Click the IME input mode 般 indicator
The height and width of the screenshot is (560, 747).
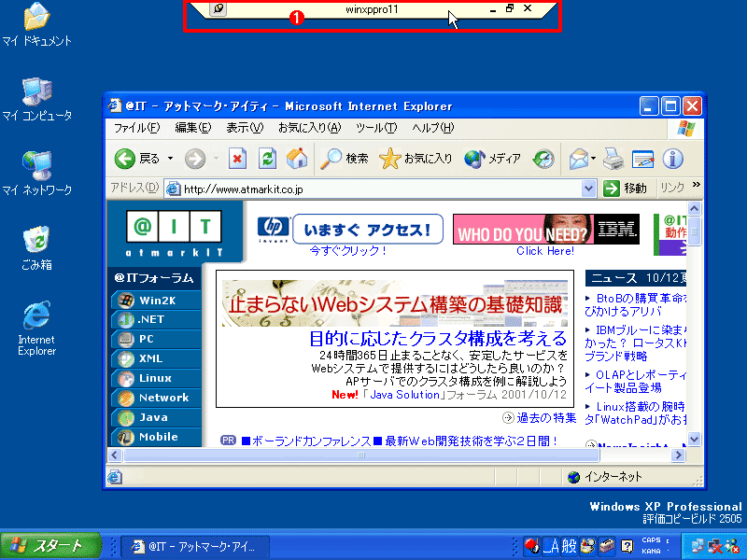click(569, 546)
